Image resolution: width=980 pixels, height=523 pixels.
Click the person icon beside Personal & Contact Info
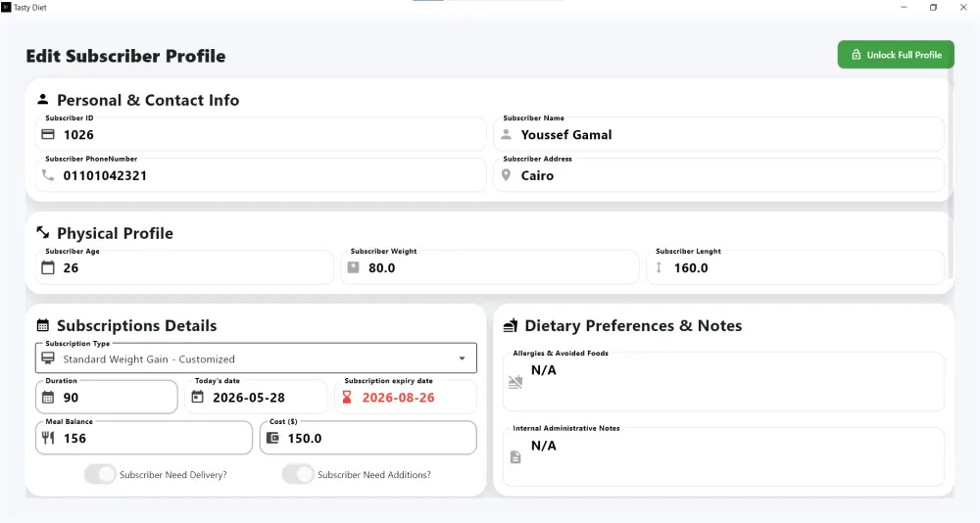coord(42,99)
